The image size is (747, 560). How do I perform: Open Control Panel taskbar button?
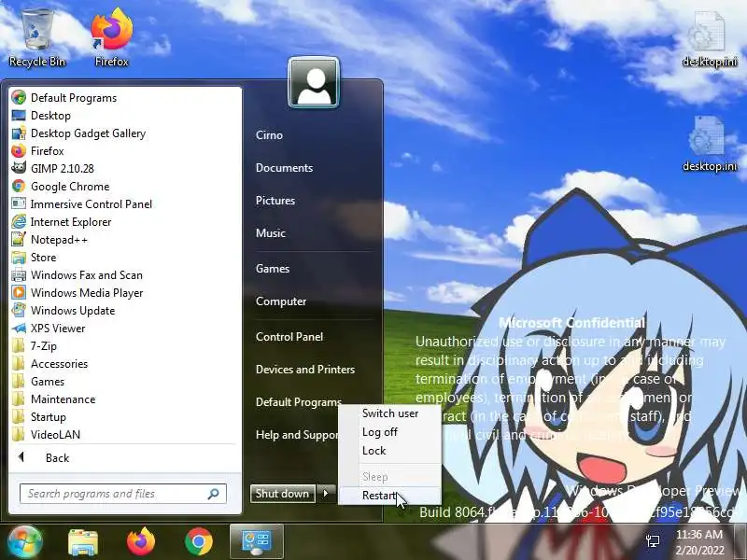click(257, 541)
